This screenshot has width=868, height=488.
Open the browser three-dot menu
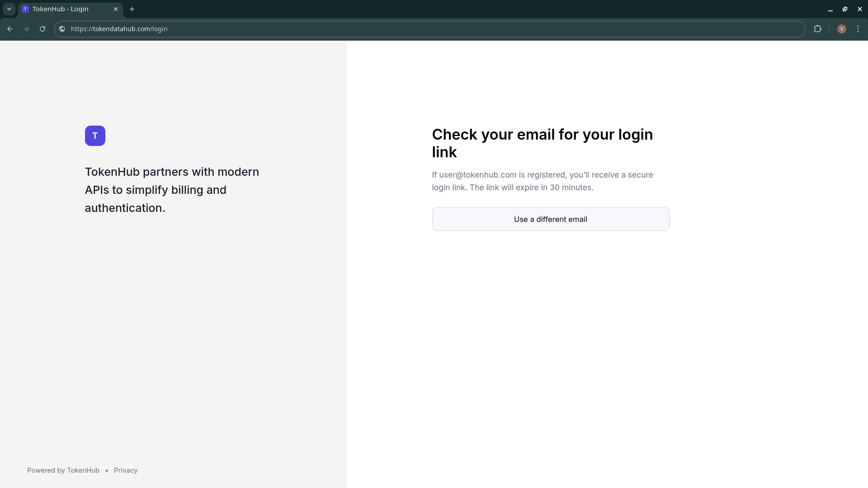tap(858, 29)
